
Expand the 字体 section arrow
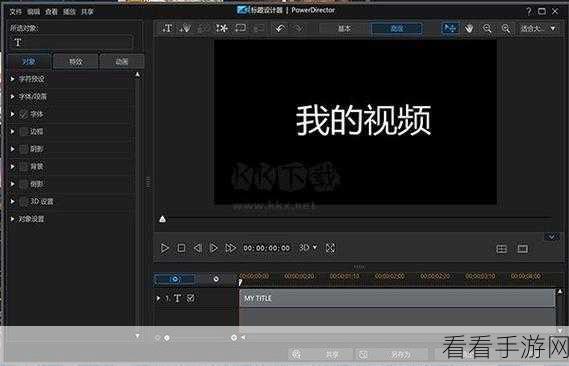[12, 114]
